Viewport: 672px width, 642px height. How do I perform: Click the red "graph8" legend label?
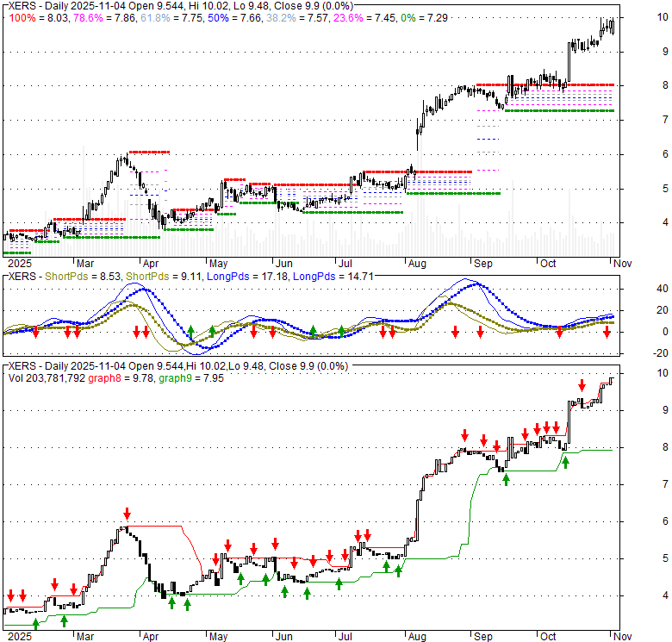(x=104, y=378)
